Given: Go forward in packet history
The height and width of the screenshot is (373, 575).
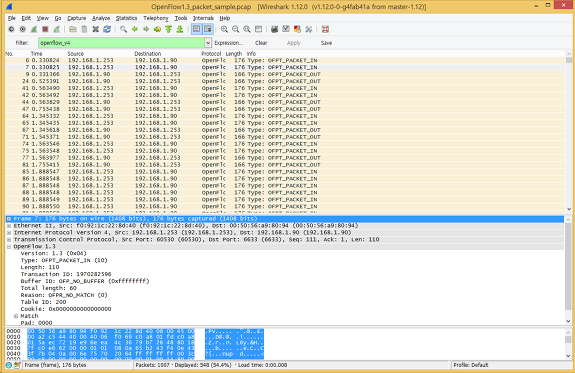Looking at the screenshot, I should click(146, 29).
